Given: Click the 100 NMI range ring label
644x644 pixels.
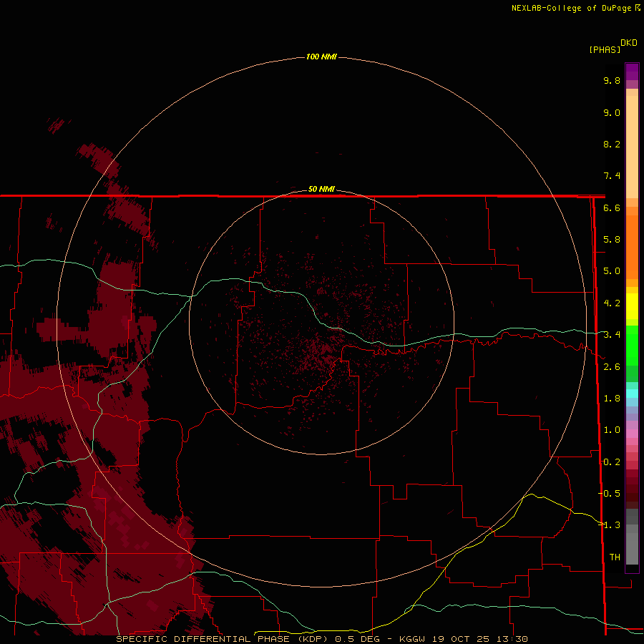Looking at the screenshot, I should click(321, 57).
